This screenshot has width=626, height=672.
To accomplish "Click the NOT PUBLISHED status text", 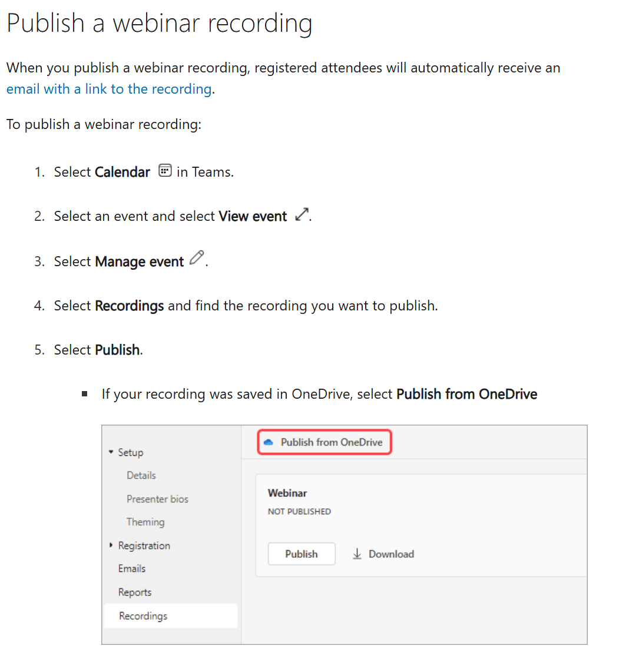I will [x=299, y=512].
